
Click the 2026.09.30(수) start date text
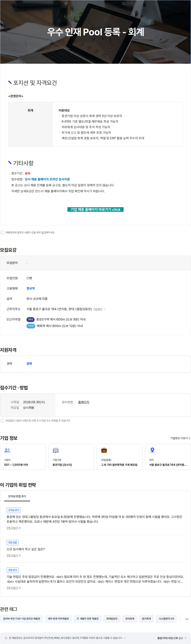pyautogui.click(x=34, y=402)
